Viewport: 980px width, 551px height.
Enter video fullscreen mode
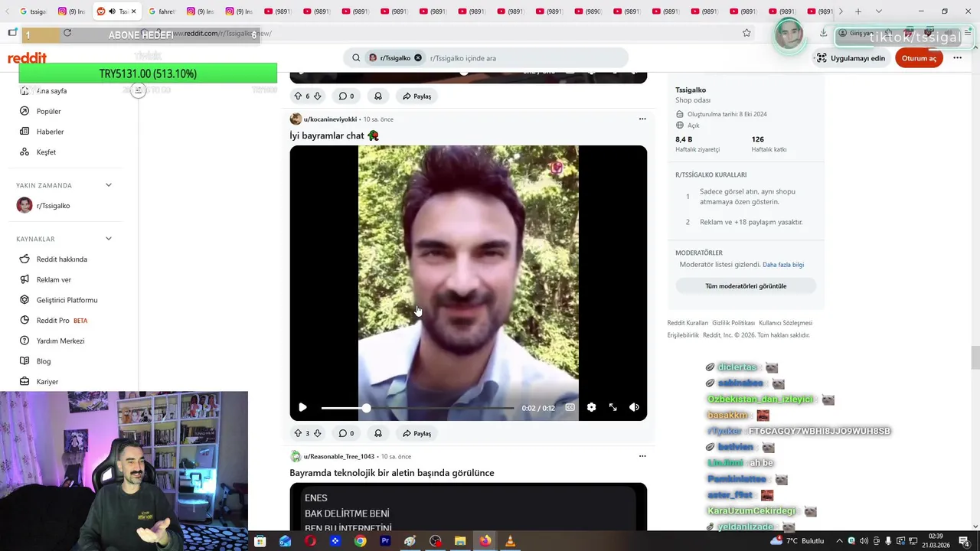(612, 407)
